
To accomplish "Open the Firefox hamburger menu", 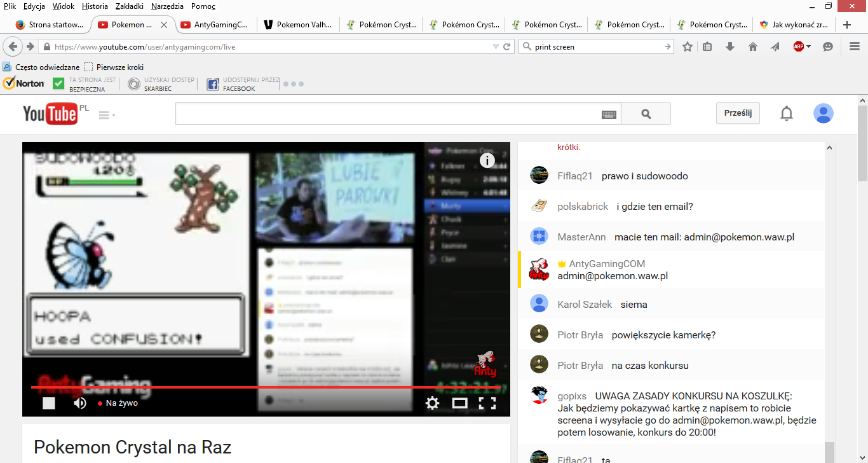I will 855,46.
